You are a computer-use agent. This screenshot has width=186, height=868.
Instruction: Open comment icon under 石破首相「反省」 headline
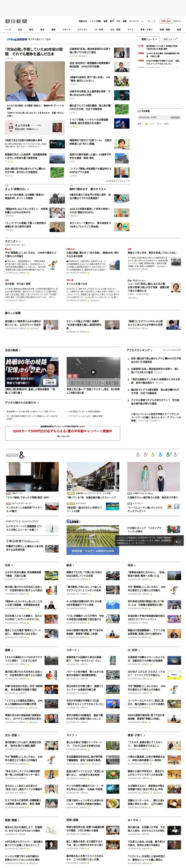83,56
